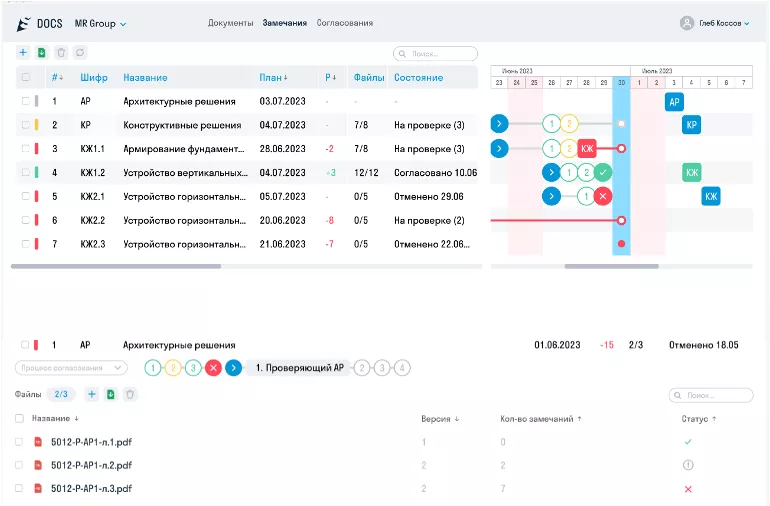Image resolution: width=770 pixels, height=506 pixels.
Task: Click the blue АР badge in the Gantt chart
Action: [674, 102]
